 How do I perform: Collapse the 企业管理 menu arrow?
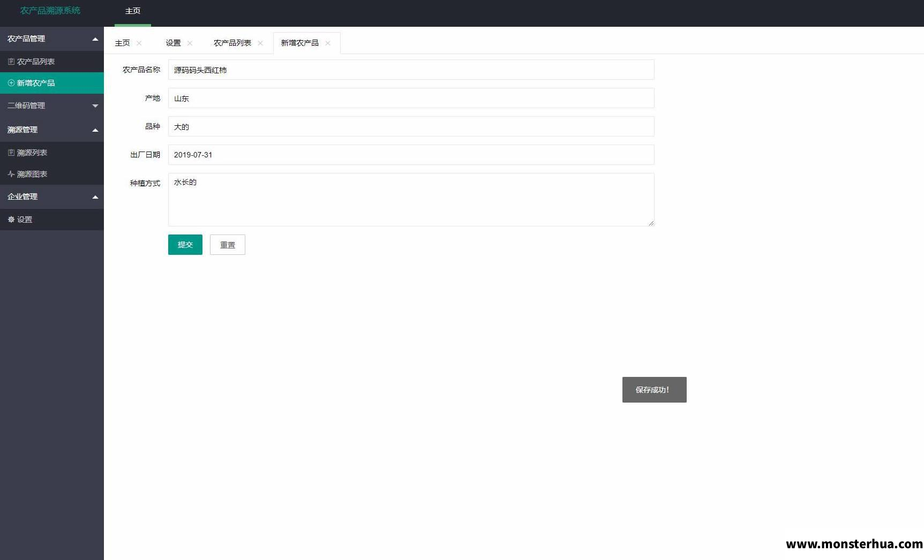pos(95,197)
